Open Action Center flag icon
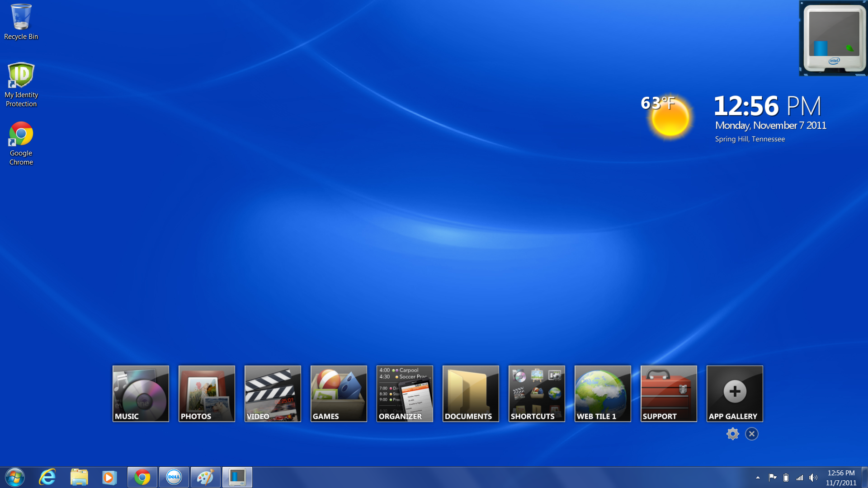The height and width of the screenshot is (488, 868). [x=773, y=478]
